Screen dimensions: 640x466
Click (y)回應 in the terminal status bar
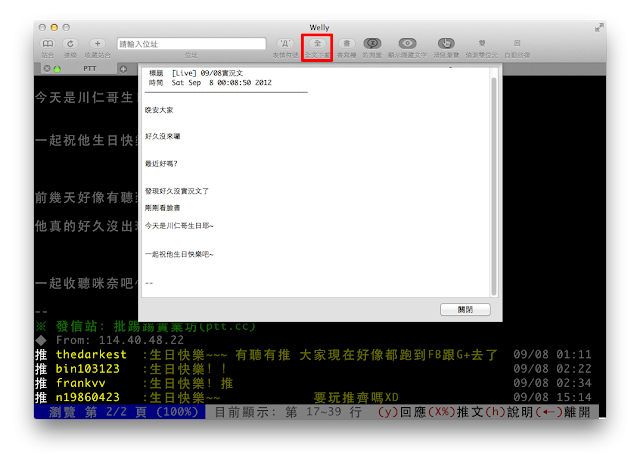[x=402, y=412]
